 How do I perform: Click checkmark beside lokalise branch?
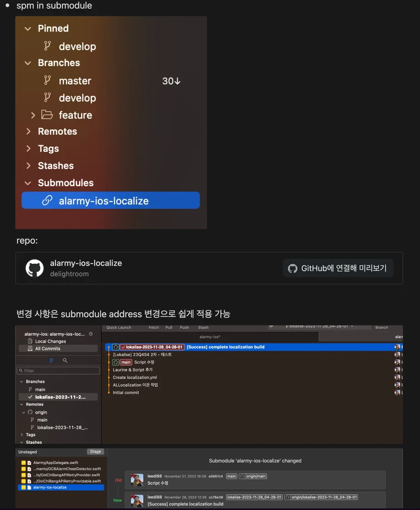click(x=30, y=397)
